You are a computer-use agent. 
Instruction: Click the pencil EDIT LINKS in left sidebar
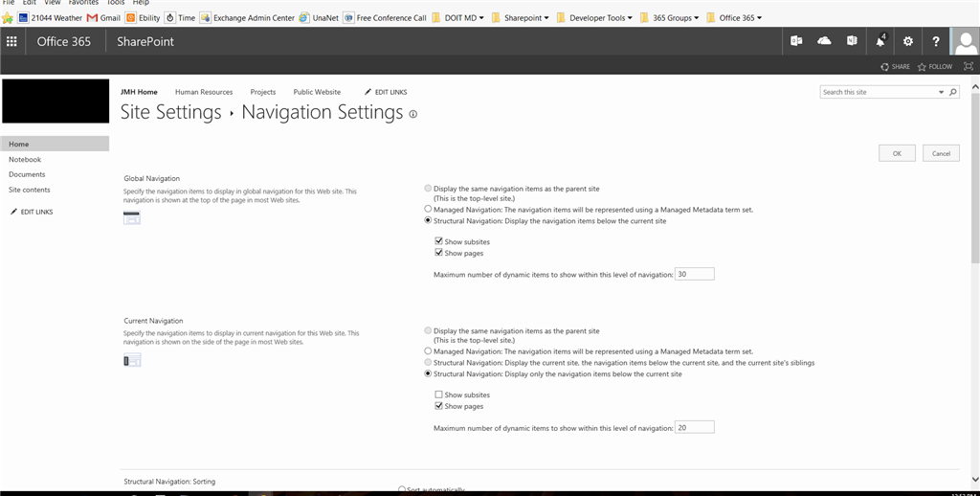point(32,212)
